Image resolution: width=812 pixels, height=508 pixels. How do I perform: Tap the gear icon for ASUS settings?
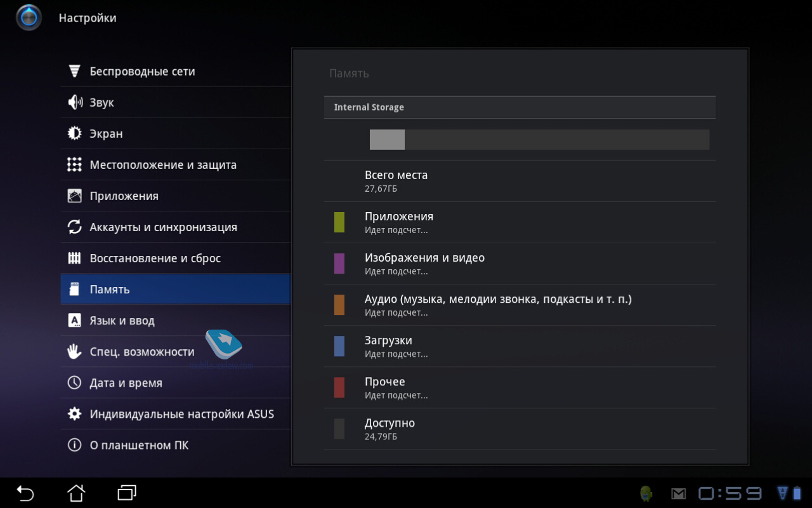click(x=75, y=414)
